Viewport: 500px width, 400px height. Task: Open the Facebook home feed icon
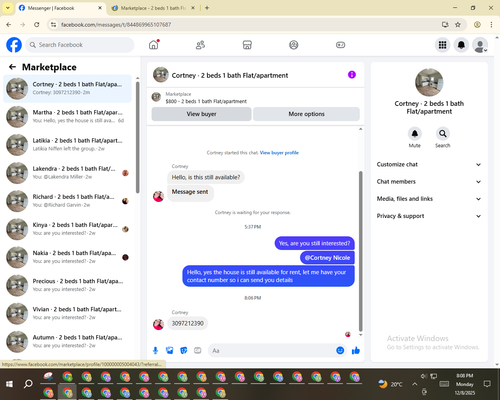pyautogui.click(x=154, y=45)
